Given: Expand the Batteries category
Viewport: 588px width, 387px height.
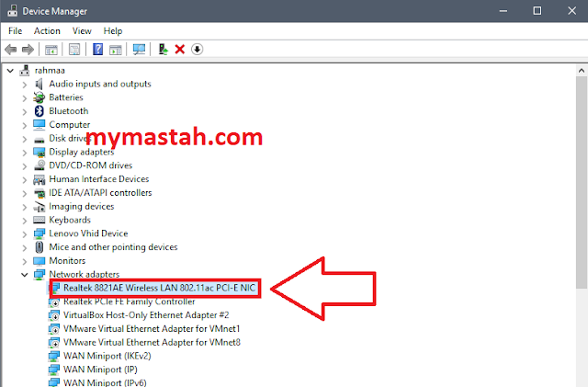Looking at the screenshot, I should (25, 97).
